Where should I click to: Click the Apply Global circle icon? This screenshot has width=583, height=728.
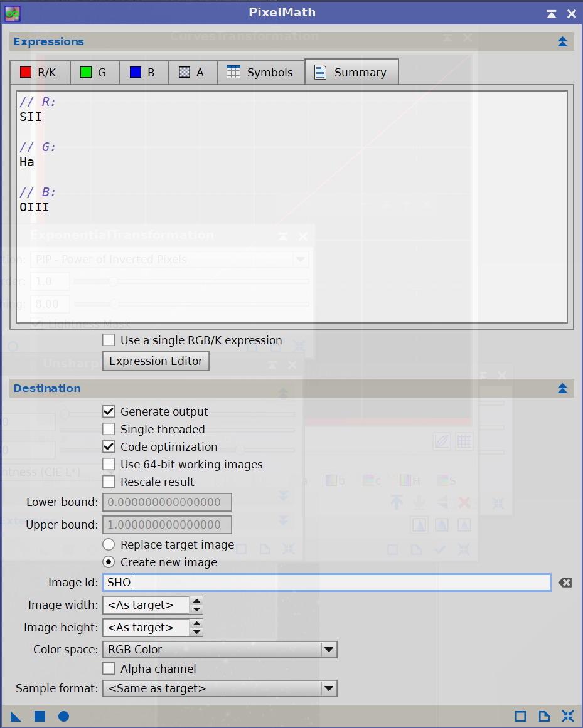click(x=63, y=716)
